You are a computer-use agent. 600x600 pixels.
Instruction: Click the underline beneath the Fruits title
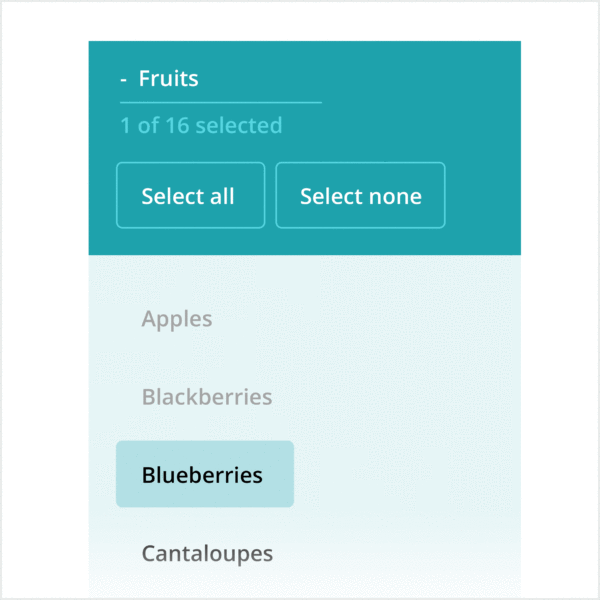[x=221, y=102]
